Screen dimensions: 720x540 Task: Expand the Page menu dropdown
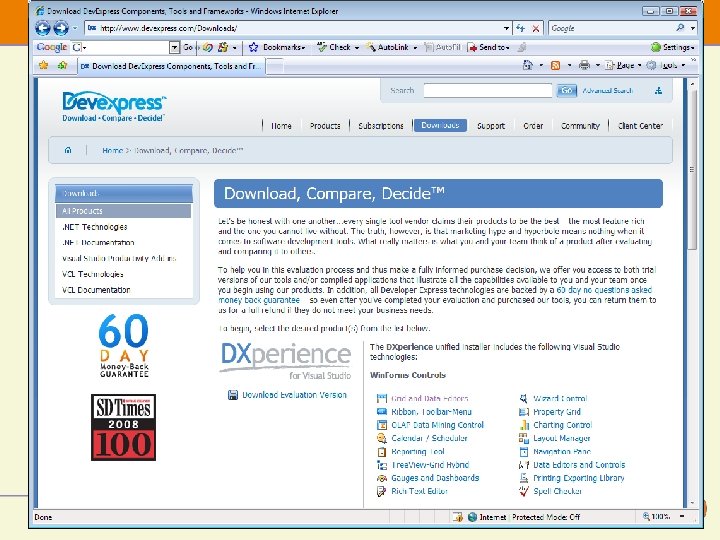pyautogui.click(x=639, y=66)
